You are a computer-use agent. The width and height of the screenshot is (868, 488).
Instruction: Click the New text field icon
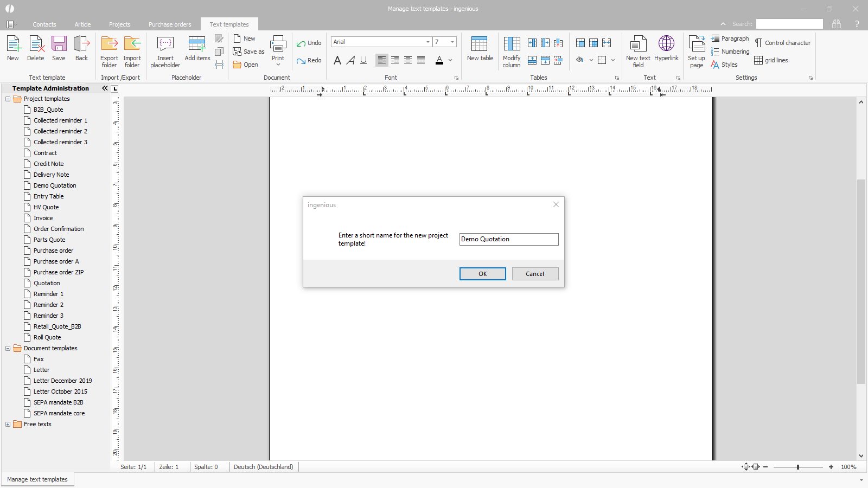638,44
